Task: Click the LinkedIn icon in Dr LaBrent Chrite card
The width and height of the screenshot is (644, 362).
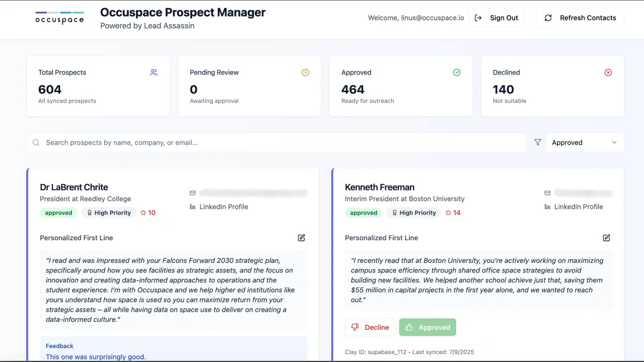Action: pos(193,206)
